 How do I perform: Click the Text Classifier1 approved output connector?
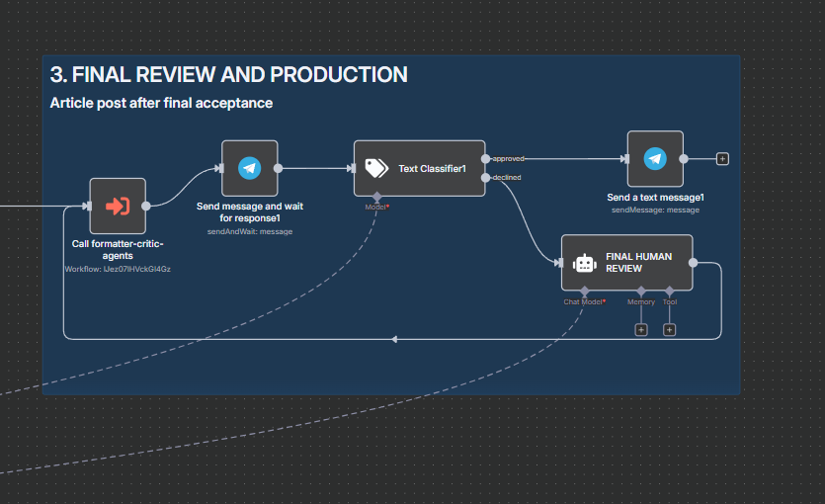[485, 158]
